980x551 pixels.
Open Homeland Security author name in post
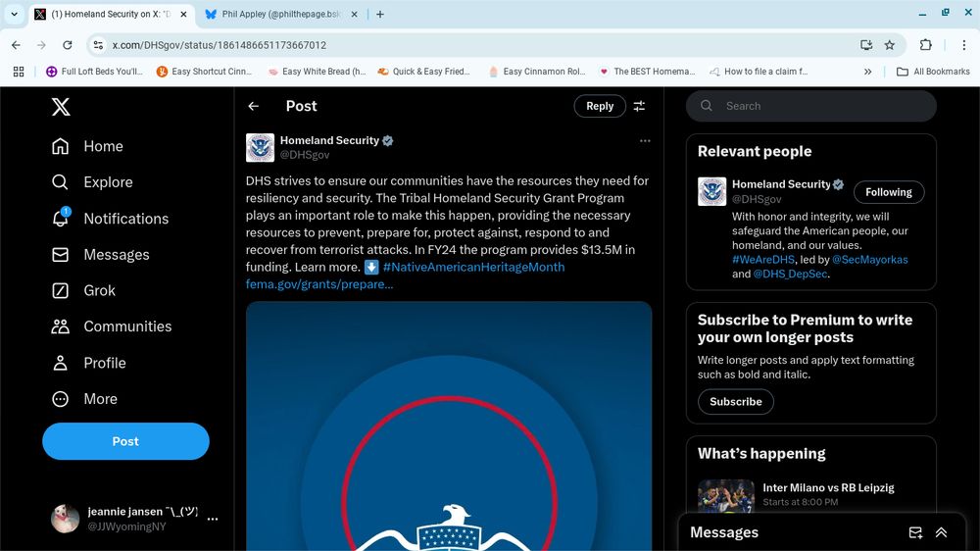329,141
